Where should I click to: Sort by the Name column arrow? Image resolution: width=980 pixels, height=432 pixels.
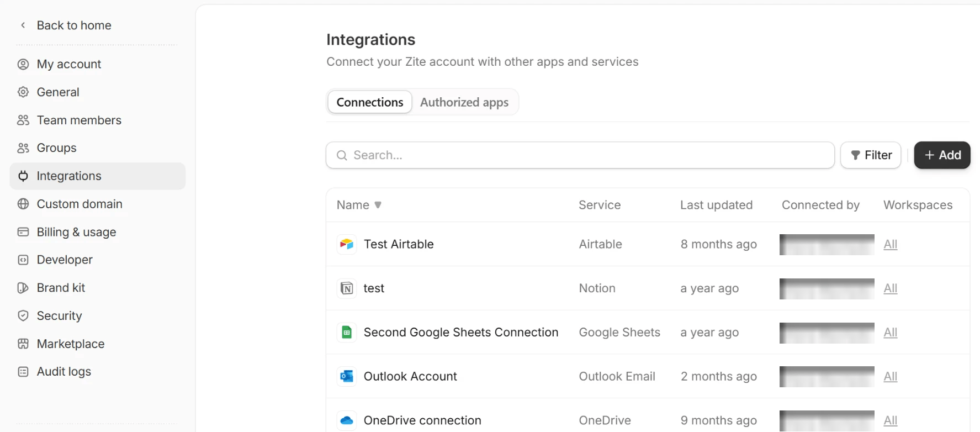[x=378, y=205]
